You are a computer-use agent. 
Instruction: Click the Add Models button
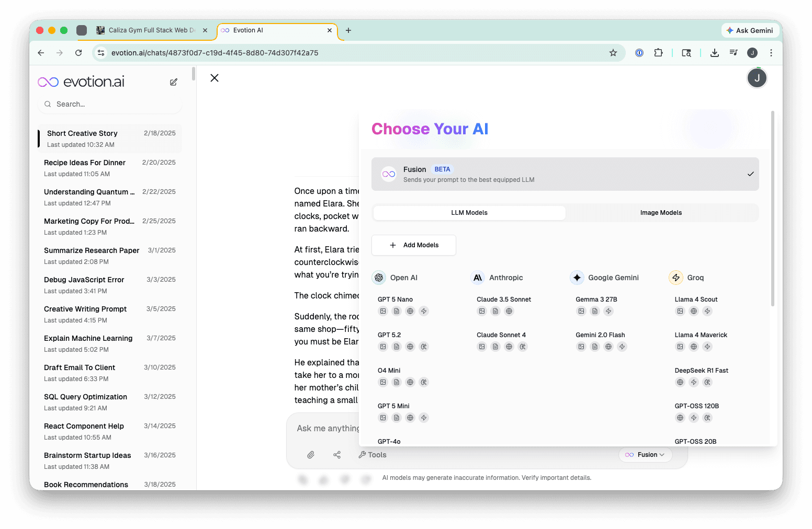tap(413, 245)
